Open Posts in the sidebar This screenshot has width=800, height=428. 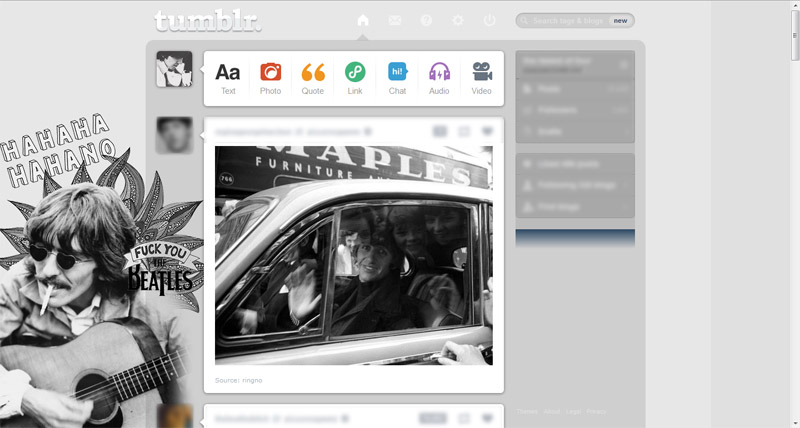click(575, 89)
